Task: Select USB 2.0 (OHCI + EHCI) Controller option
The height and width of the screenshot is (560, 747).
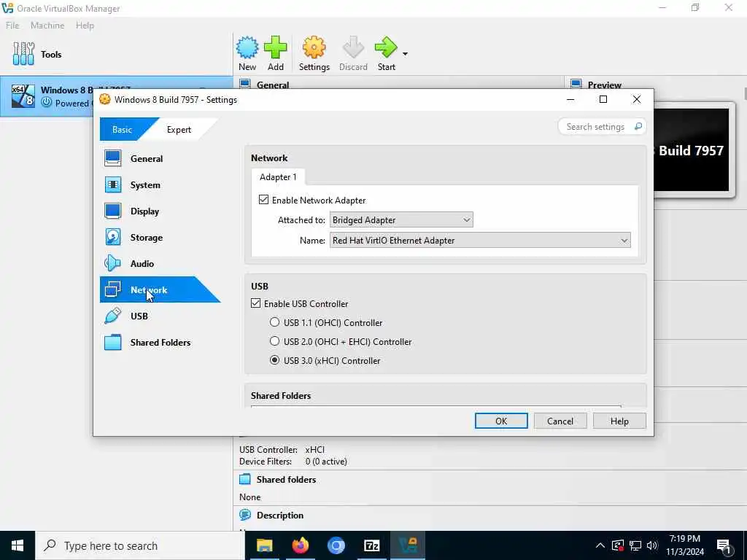Action: tap(274, 341)
